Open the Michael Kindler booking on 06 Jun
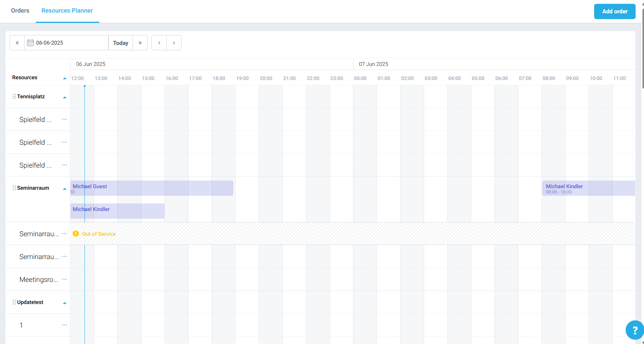This screenshot has width=644, height=344. [118, 211]
